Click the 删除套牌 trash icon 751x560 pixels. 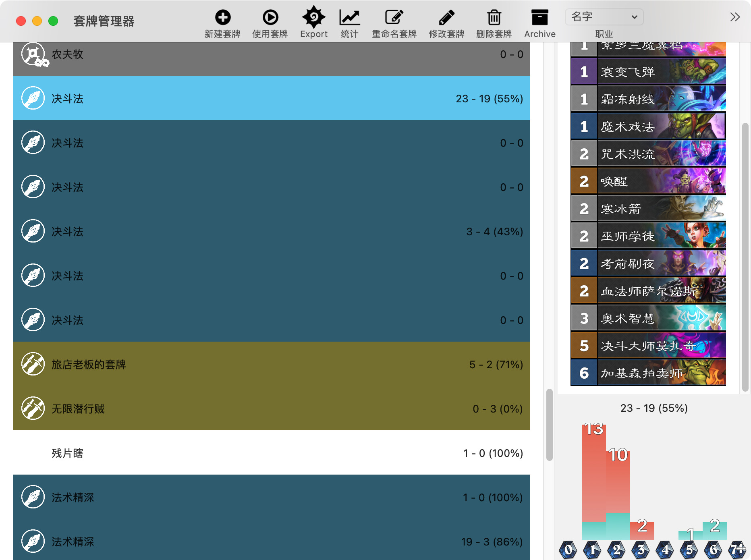click(494, 18)
